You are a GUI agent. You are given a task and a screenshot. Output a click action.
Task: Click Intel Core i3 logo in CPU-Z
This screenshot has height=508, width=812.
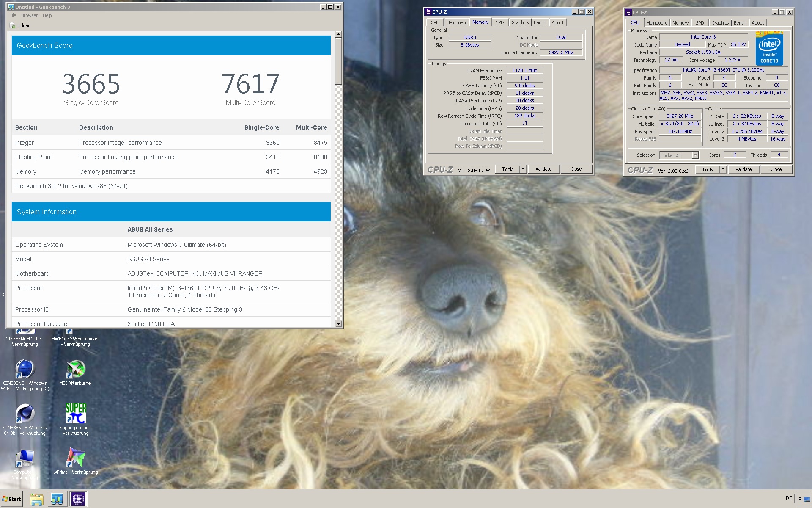[769, 48]
